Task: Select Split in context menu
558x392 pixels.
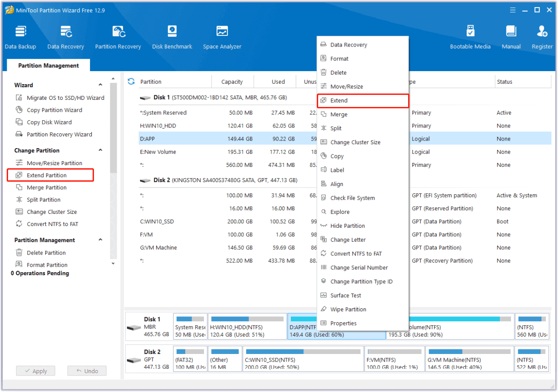Action: click(x=363, y=128)
